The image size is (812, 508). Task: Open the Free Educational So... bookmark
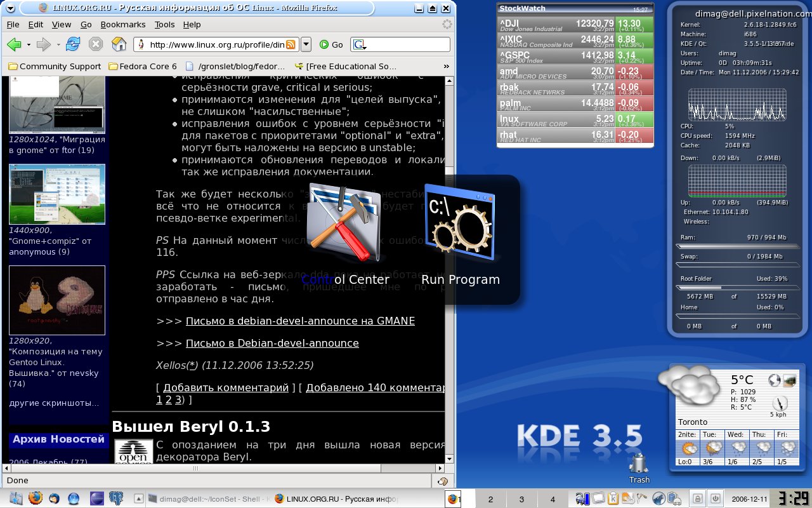(346, 66)
